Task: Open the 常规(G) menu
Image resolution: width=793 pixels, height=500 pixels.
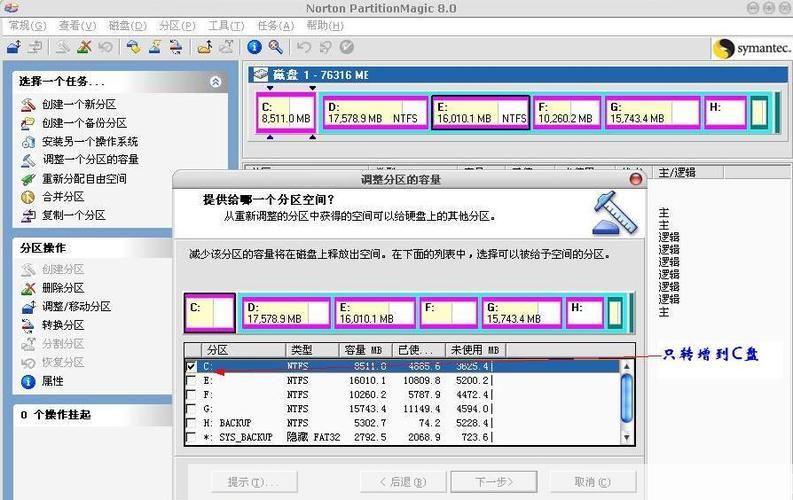Action: pyautogui.click(x=27, y=25)
